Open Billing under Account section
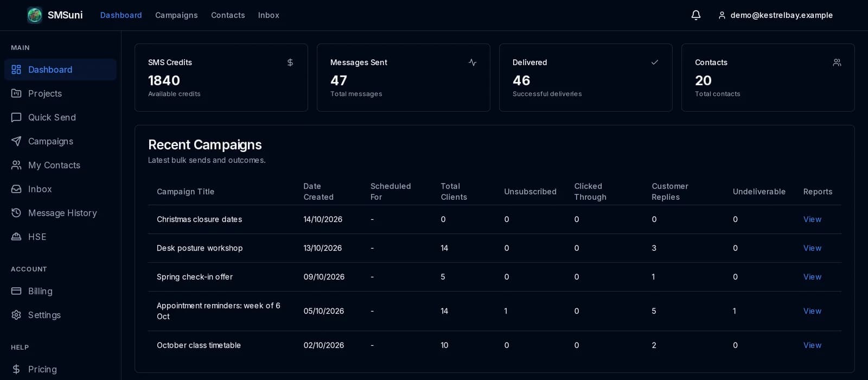 point(60,291)
